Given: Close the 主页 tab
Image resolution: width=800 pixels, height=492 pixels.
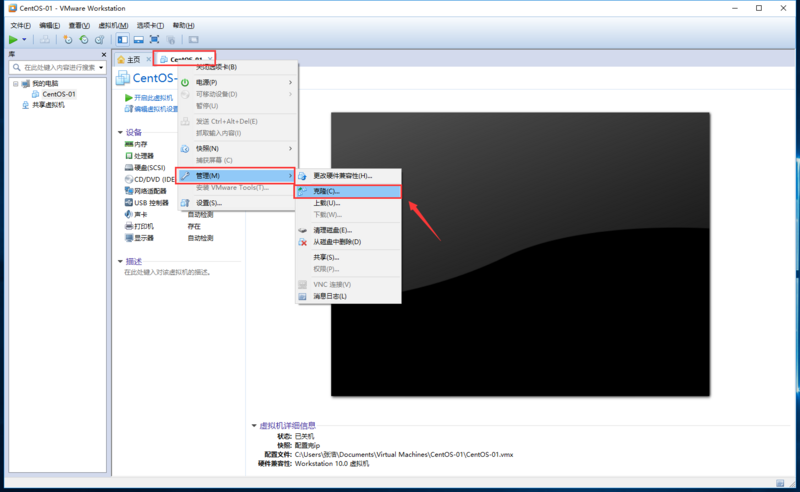Looking at the screenshot, I should click(x=148, y=59).
